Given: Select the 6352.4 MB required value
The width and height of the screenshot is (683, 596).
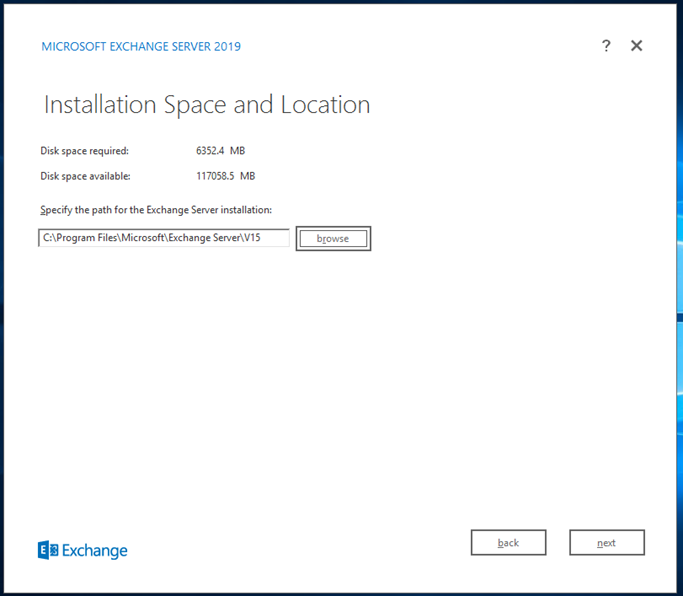Looking at the screenshot, I should click(x=220, y=151).
